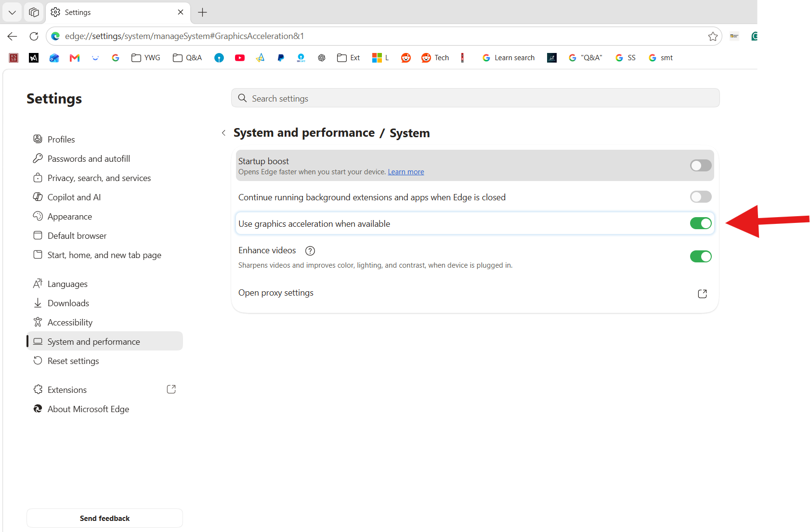Screen dimensions: 810x532
Task: Expand the Q&A bookmarks folder
Action: point(187,58)
